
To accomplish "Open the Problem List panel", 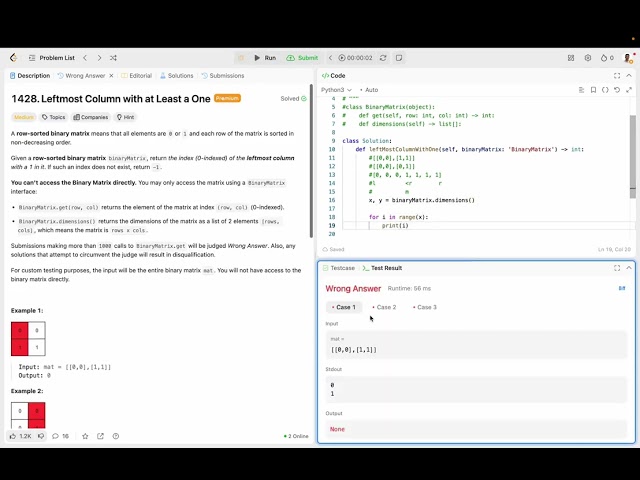I will (x=52, y=58).
